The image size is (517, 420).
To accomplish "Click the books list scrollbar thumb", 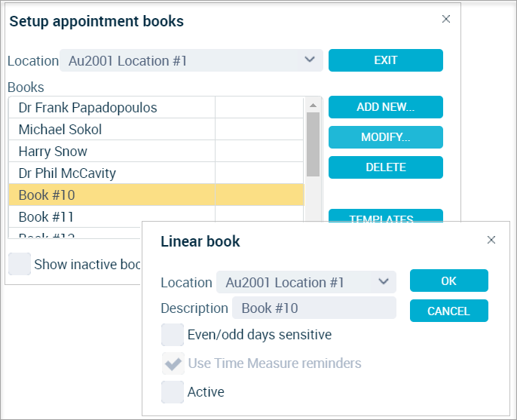I will [313, 144].
